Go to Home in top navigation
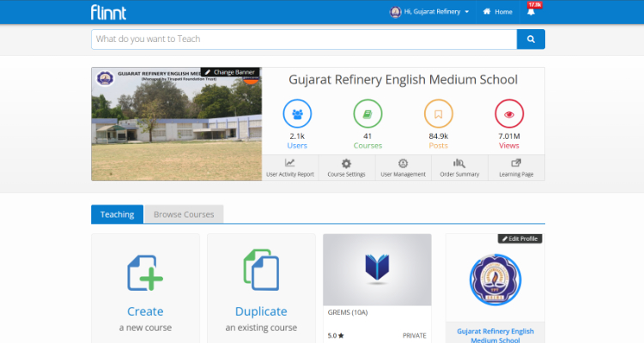 pos(498,12)
